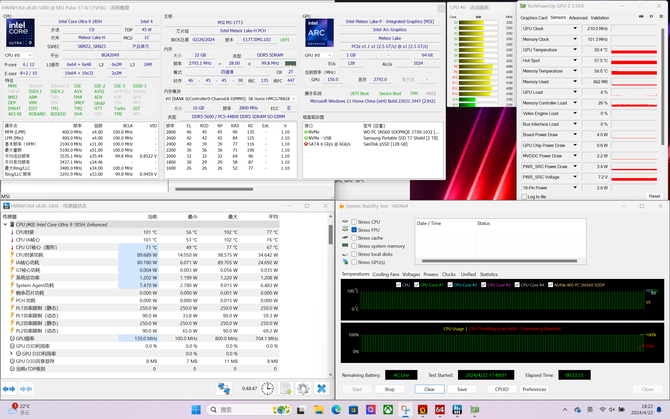670x419 pixels.
Task: Click CPUID button in AIDA64
Action: [501, 389]
